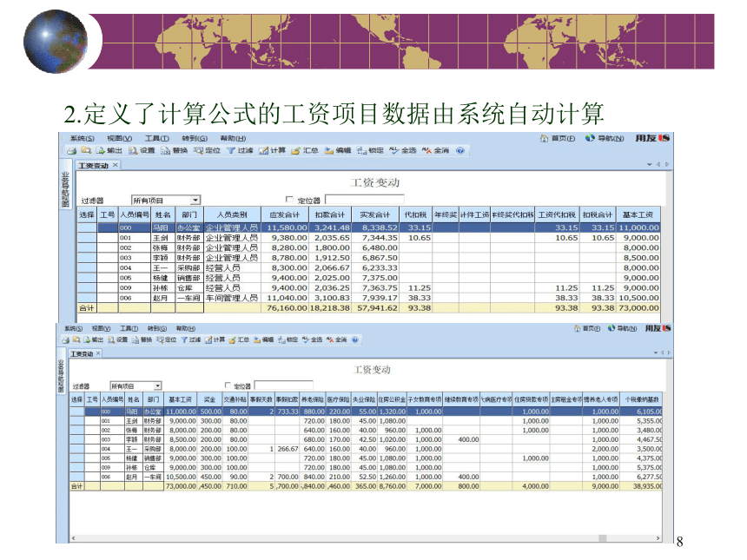Click the preview icon in the upper window toolbar
Viewport: 747px width, 560px height.
(86, 150)
